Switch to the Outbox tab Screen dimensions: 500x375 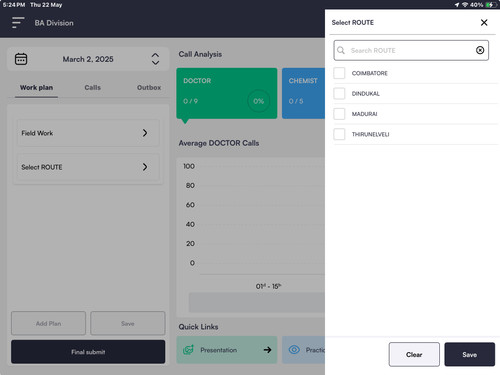coord(149,88)
